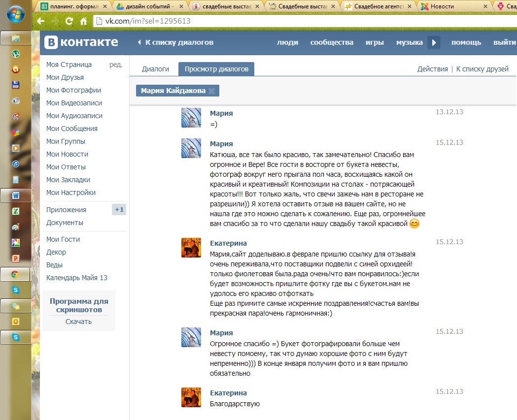Open the Windows Start menu orb

15,15
